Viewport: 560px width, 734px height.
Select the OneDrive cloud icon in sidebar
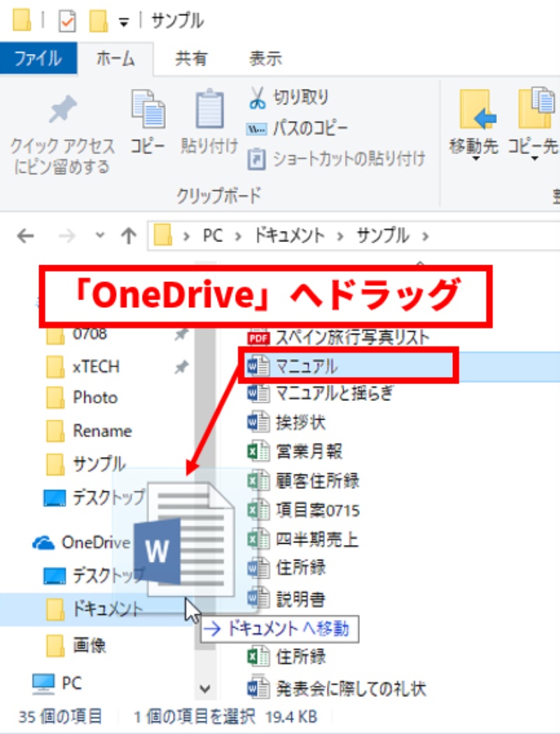(x=44, y=542)
